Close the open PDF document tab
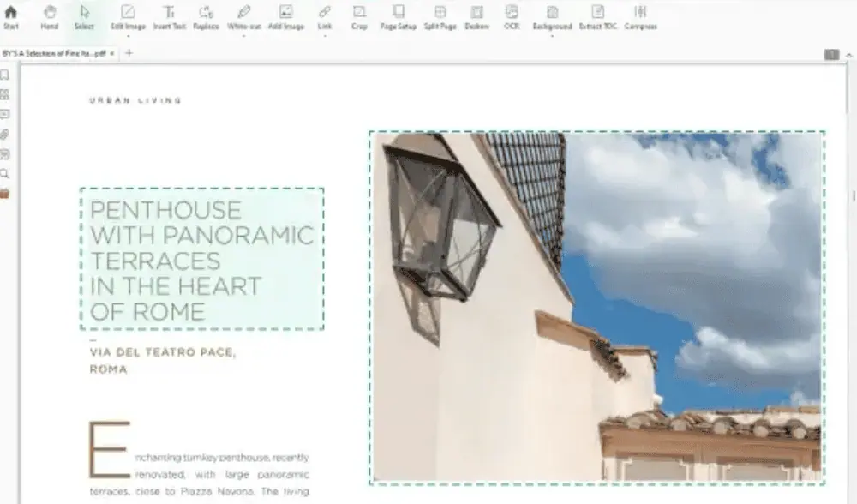 coord(112,53)
